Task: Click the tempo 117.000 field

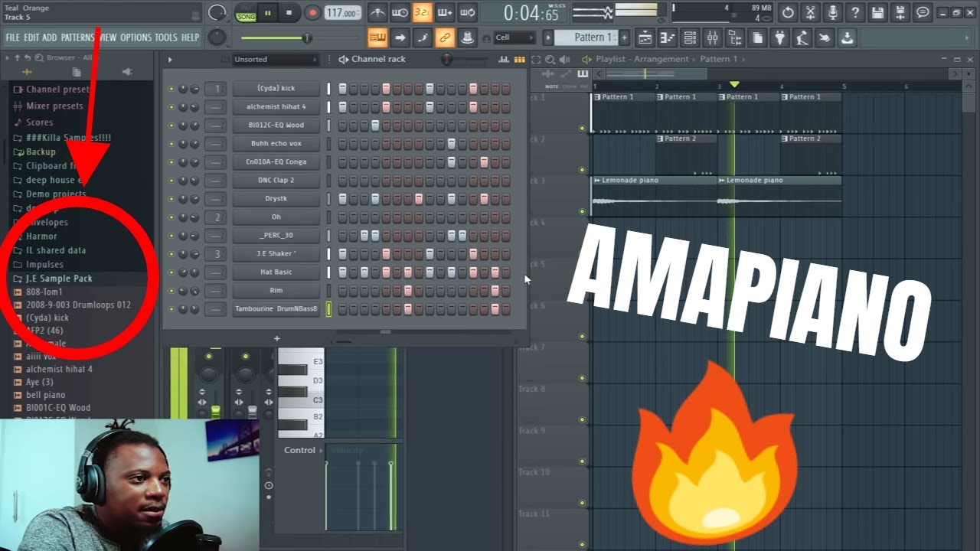Action: 342,13
